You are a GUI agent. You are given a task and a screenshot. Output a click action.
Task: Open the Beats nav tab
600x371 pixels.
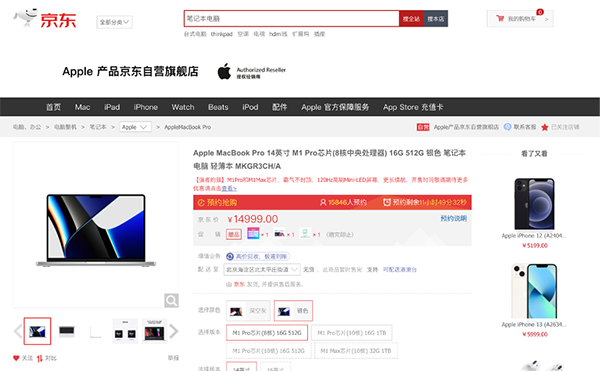click(x=218, y=107)
